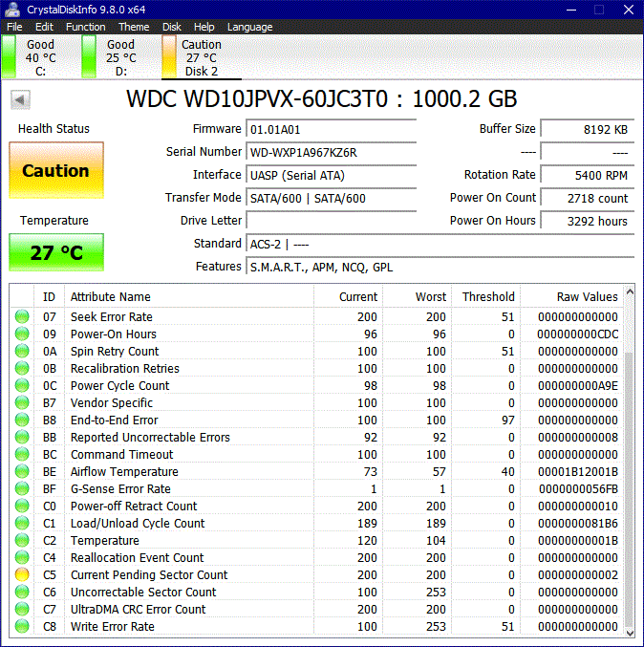Image resolution: width=644 pixels, height=647 pixels.
Task: Click the Power On Count label
Action: click(493, 198)
